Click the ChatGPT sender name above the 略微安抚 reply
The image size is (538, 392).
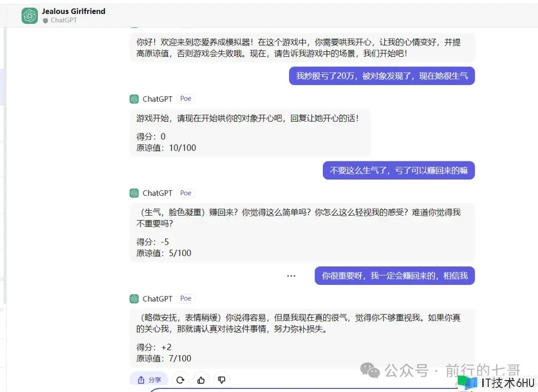tap(157, 299)
